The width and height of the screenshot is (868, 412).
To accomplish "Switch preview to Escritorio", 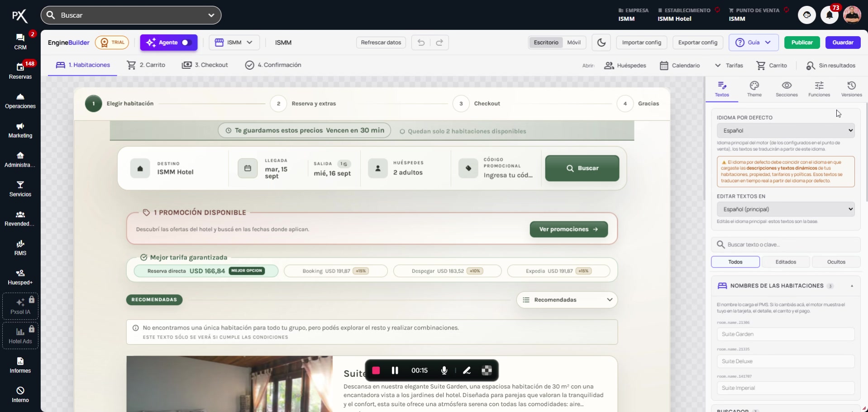I will (x=546, y=43).
